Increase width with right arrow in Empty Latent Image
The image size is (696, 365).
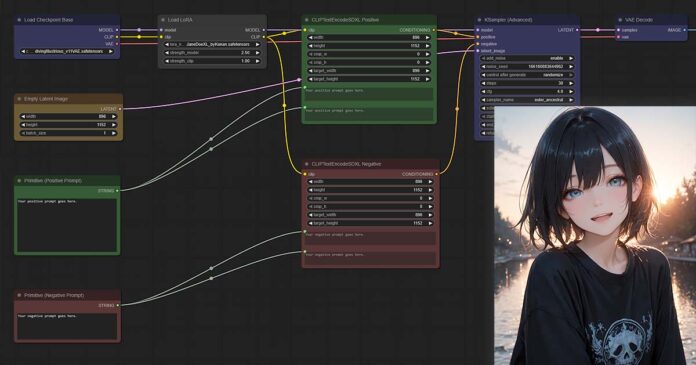[114, 116]
